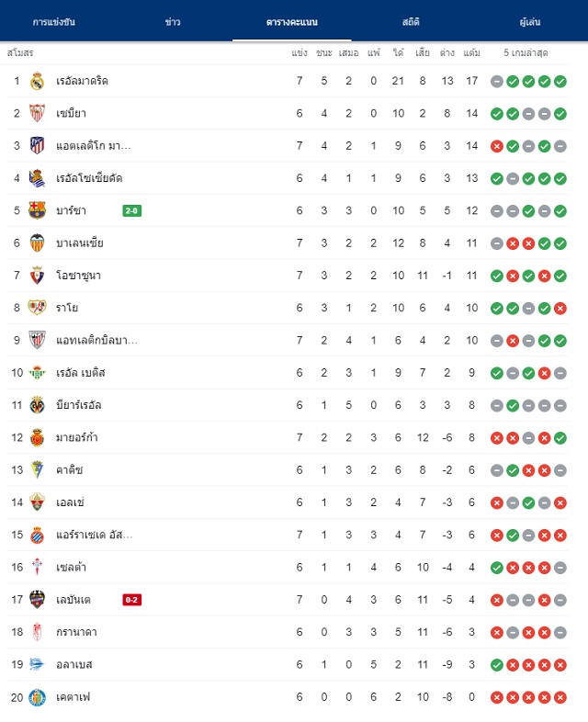Click Real Madrid's most recent win indicator
588x722 pixels.
(560, 82)
